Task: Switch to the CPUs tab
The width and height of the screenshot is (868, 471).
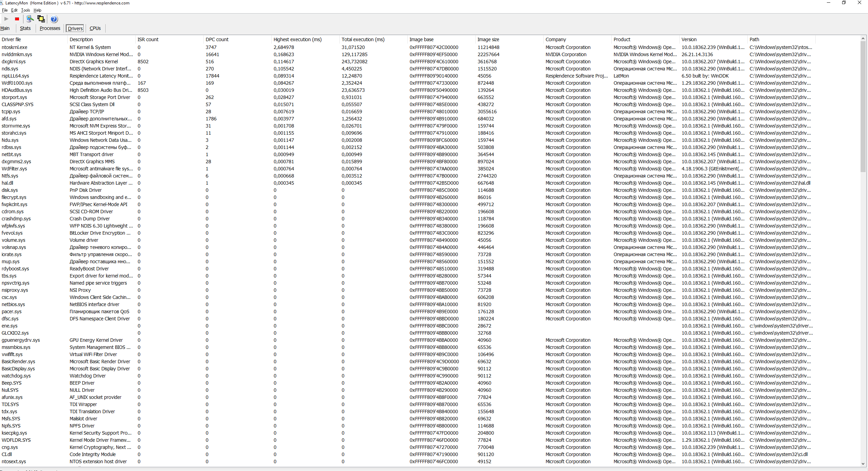Action: coord(95,28)
